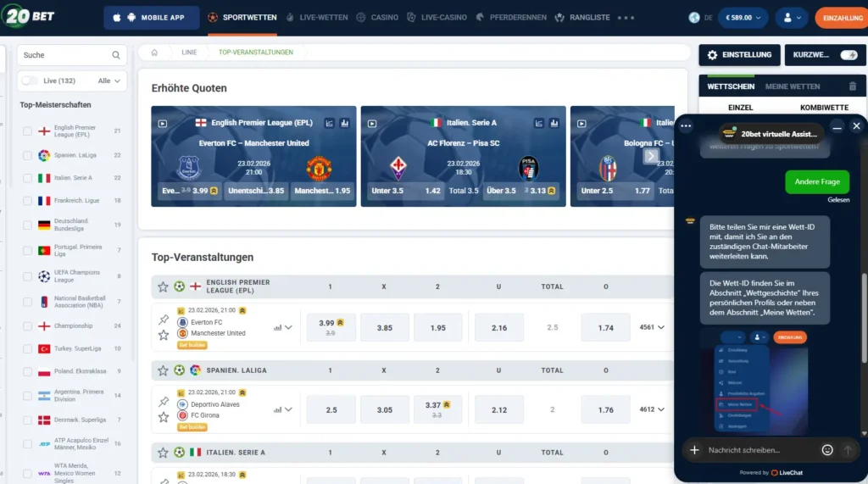
Task: Favorite the Italien Serie A header star
Action: coord(163,453)
